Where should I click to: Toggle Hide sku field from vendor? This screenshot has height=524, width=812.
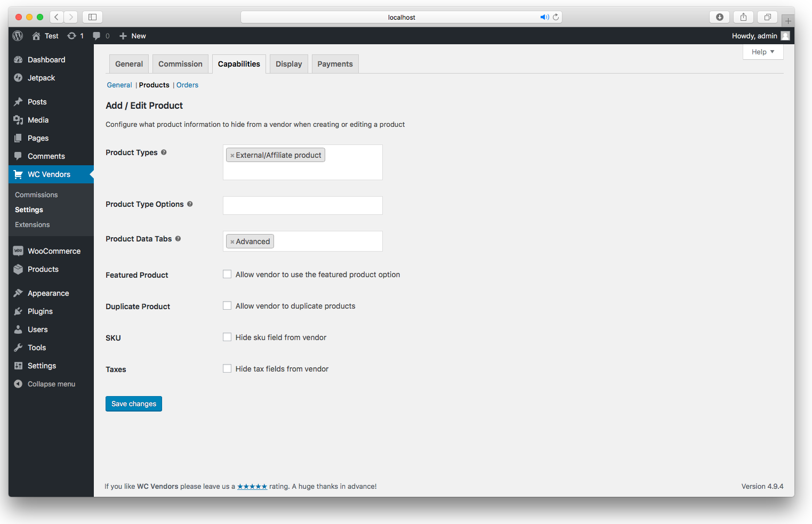pyautogui.click(x=227, y=337)
